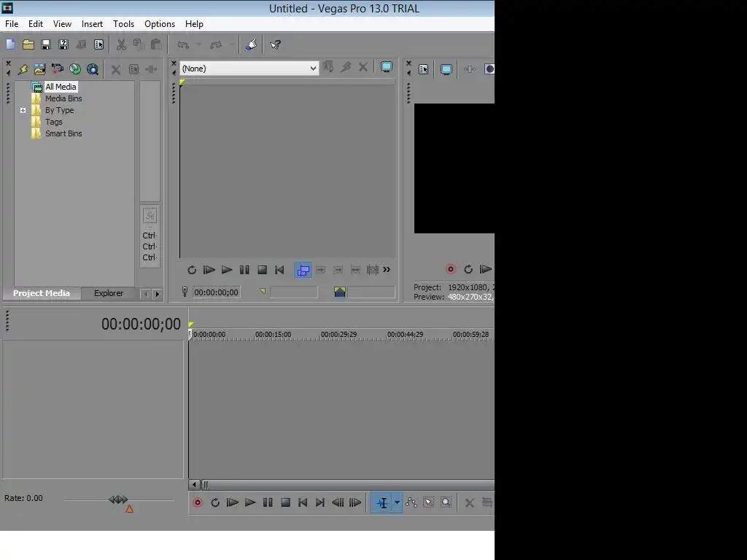Image resolution: width=747 pixels, height=560 pixels.
Task: Open the Help menu
Action: coord(194,24)
